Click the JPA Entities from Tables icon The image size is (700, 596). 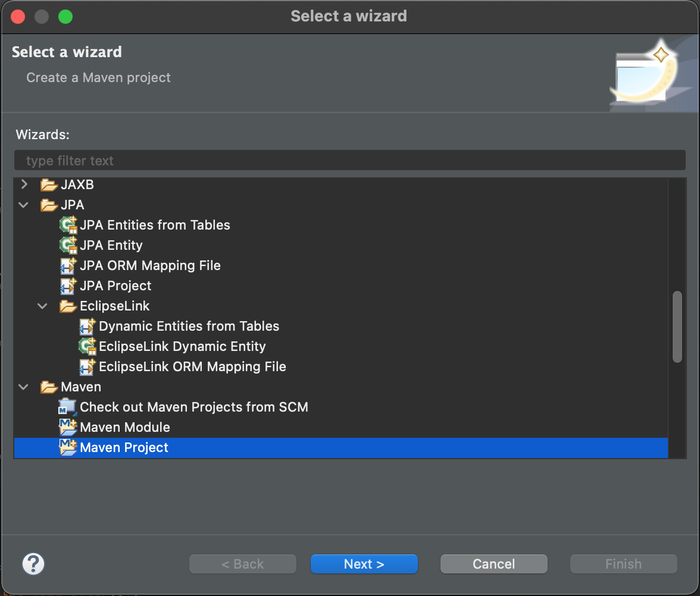coord(68,225)
